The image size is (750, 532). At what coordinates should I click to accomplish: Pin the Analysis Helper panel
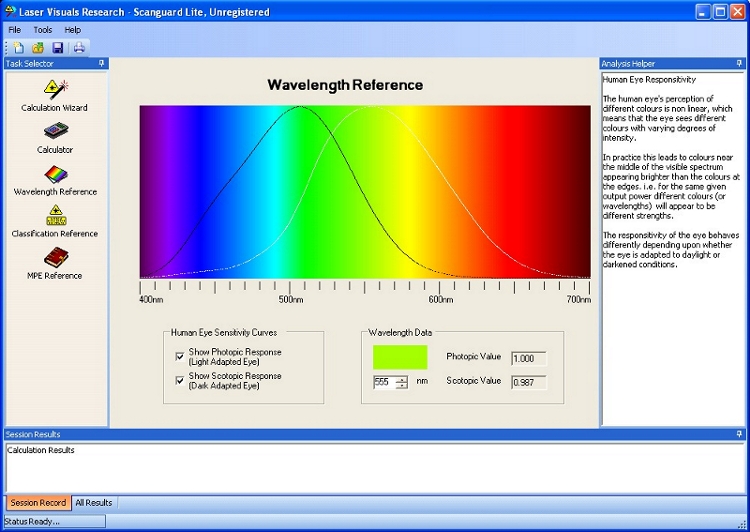739,63
